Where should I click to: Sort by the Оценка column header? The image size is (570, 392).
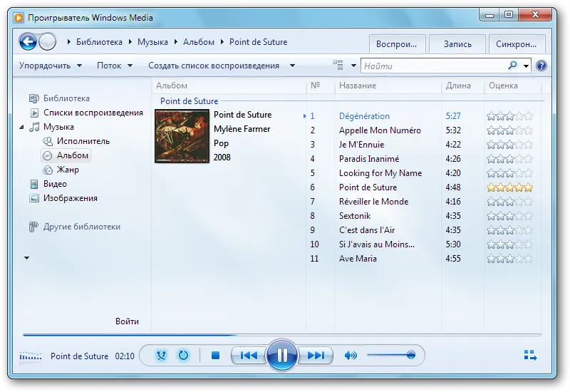click(512, 86)
